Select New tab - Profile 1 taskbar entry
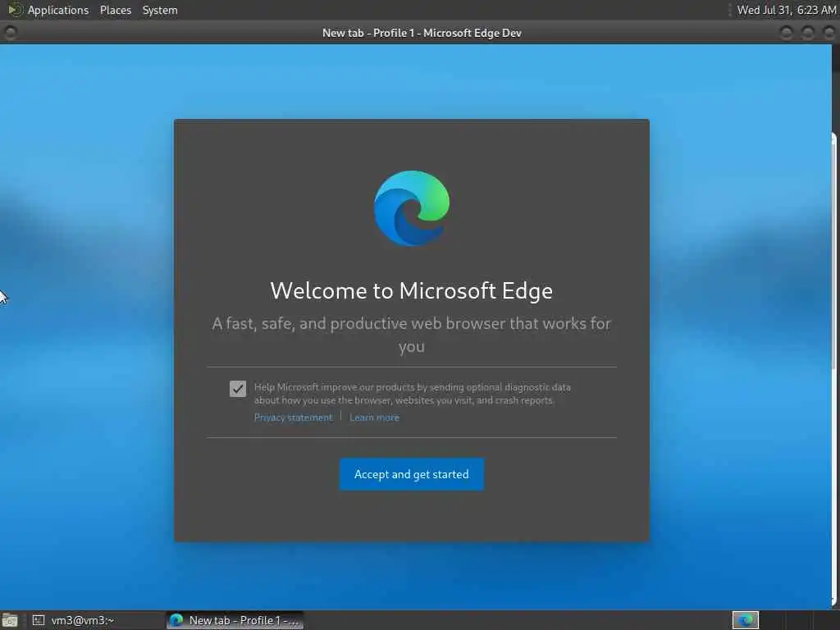The height and width of the screenshot is (630, 840). pos(235,620)
